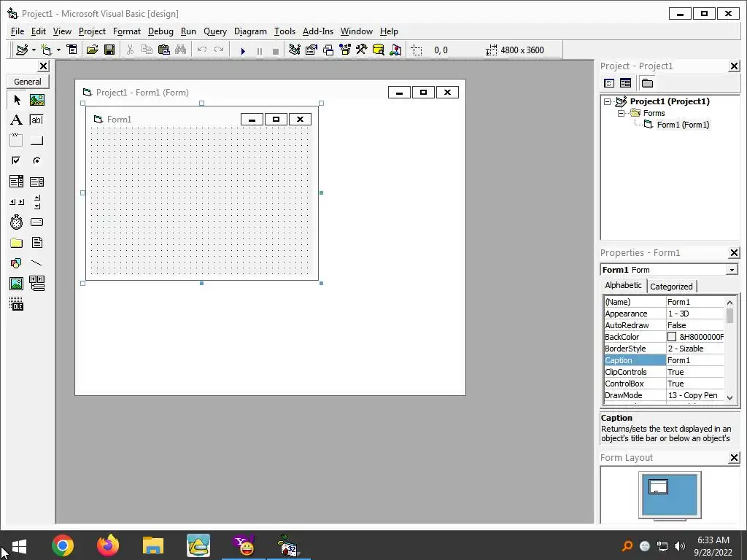Open the Form1 object dropdown in Properties
Viewport: 747px width, 560px height.
732,270
